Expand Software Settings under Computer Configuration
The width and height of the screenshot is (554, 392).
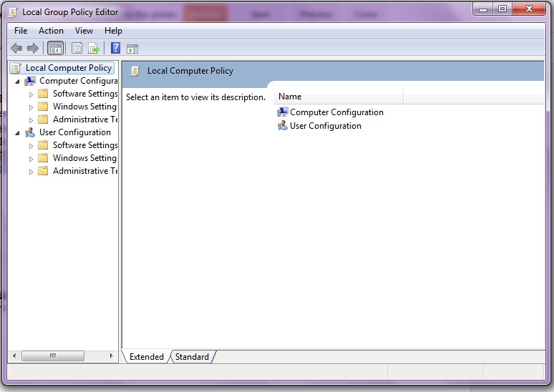point(31,94)
